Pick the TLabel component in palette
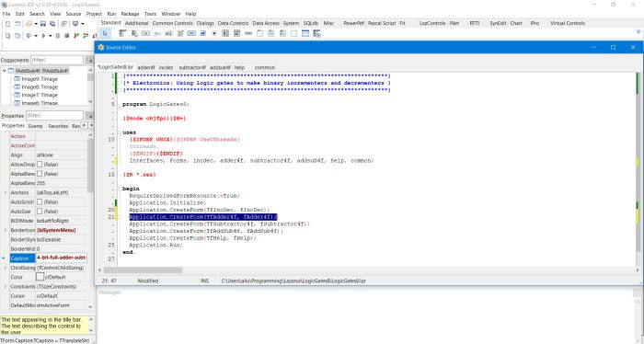The width and height of the screenshot is (644, 344). coord(157,34)
